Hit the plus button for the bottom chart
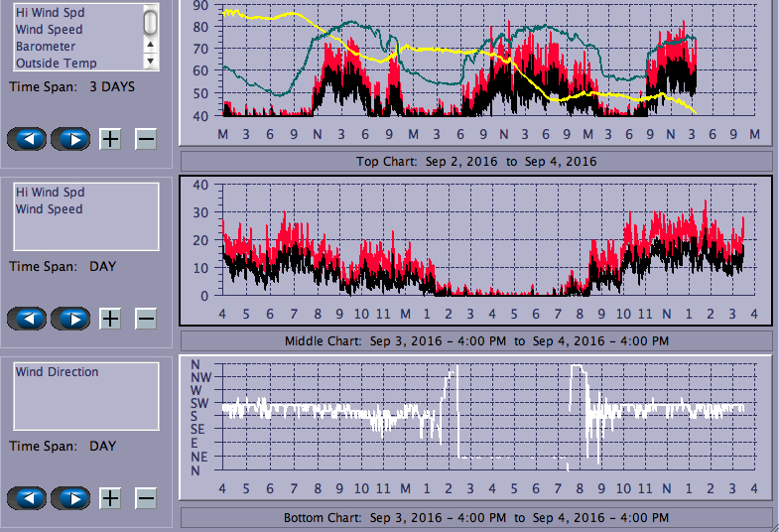The width and height of the screenshot is (779, 532). 110,498
